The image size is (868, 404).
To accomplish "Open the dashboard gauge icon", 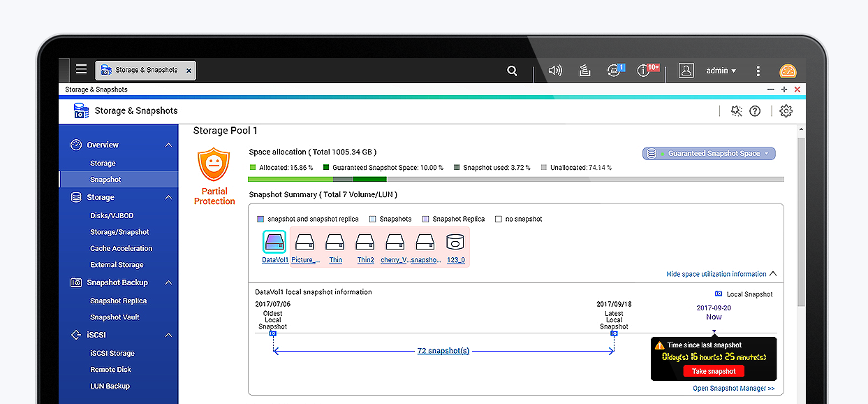I will (788, 71).
